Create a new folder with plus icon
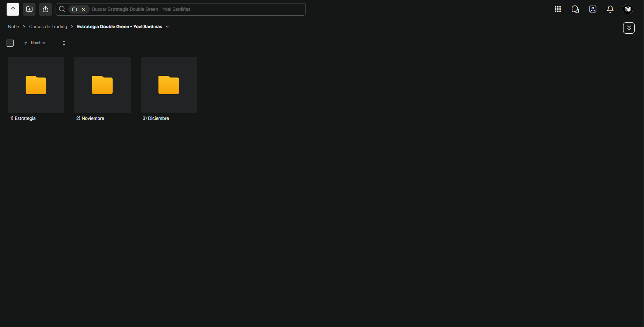644x327 pixels. pyautogui.click(x=29, y=9)
